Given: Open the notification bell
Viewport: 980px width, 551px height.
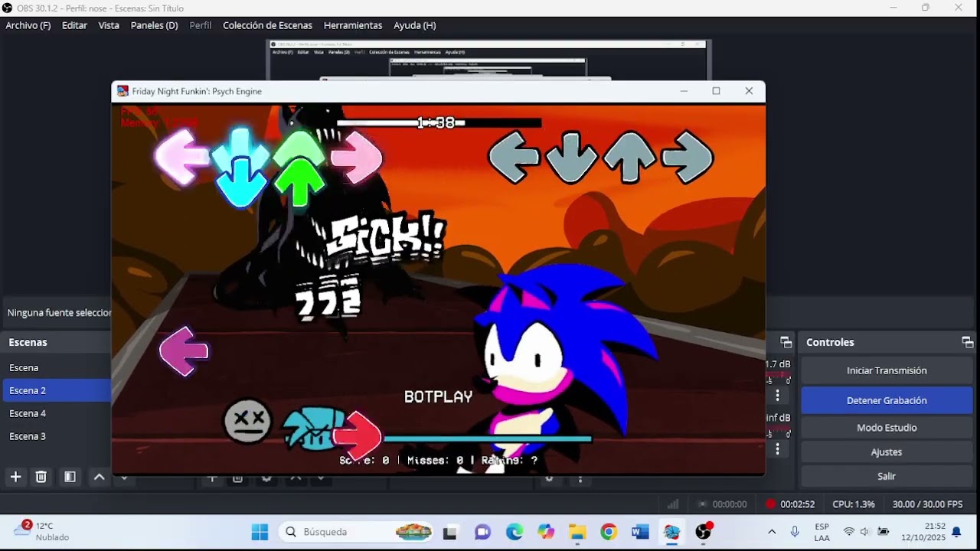Looking at the screenshot, I should pyautogui.click(x=956, y=532).
